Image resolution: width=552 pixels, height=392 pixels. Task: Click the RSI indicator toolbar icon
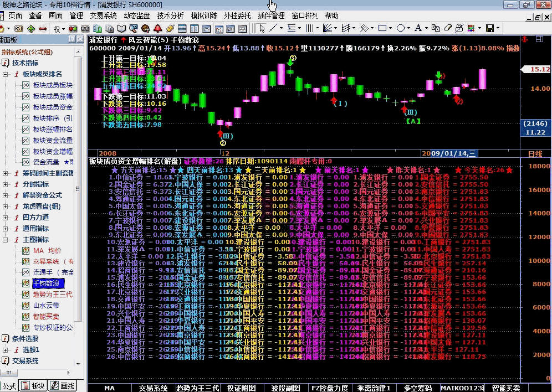pyautogui.click(x=19, y=28)
